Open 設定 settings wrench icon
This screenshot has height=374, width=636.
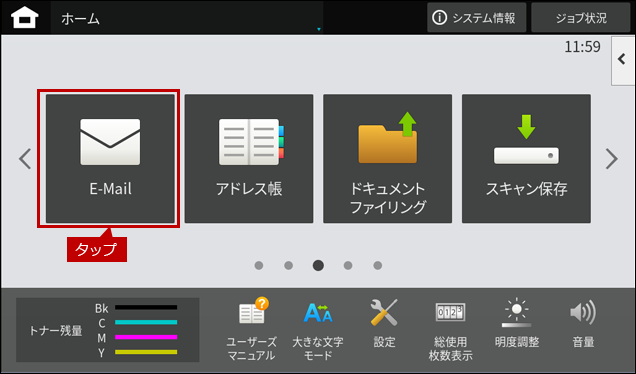tap(384, 324)
